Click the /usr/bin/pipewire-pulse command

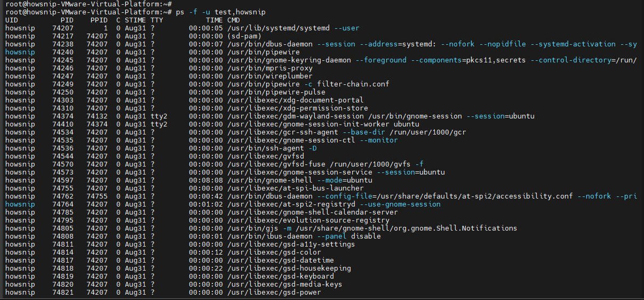click(276, 92)
